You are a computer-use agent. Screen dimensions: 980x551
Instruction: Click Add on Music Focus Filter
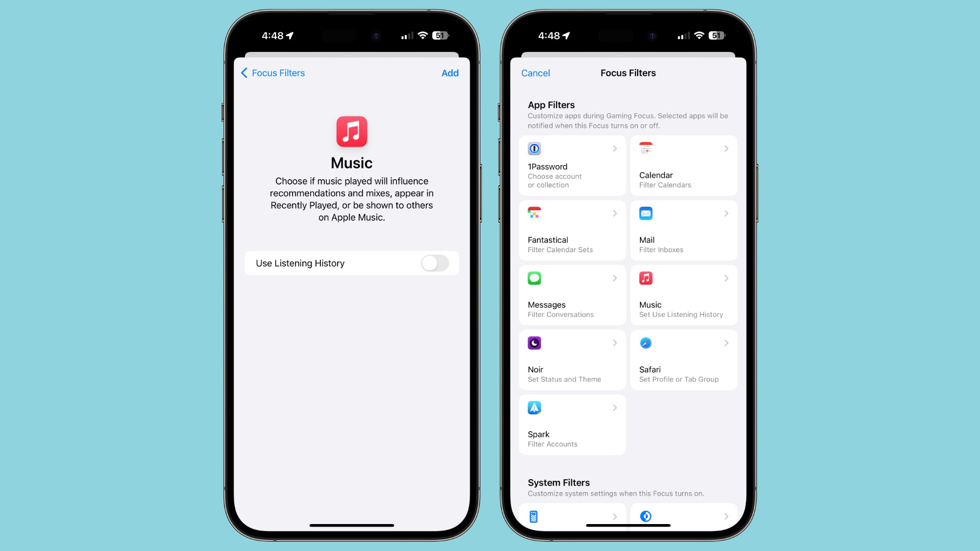point(450,72)
